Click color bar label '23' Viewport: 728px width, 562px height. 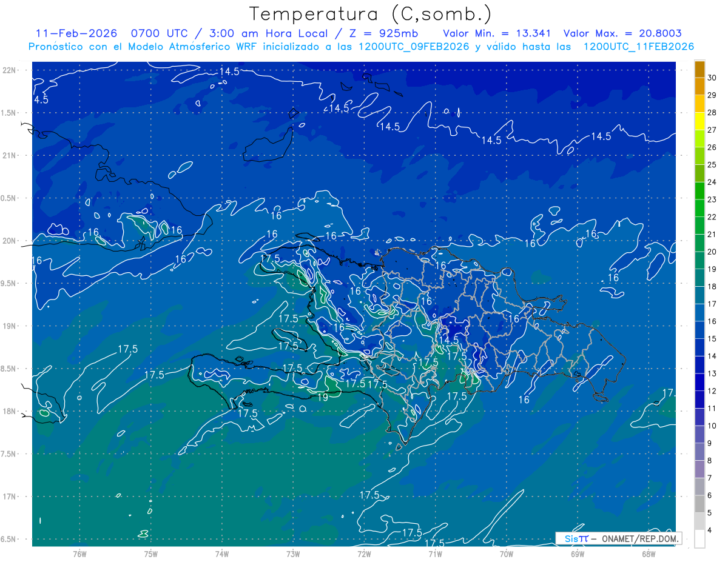click(712, 199)
